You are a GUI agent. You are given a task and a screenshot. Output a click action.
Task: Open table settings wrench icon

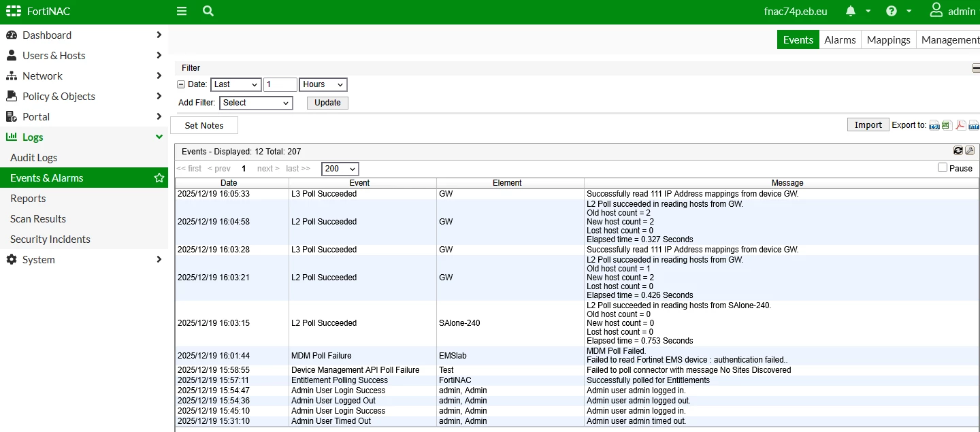click(970, 151)
